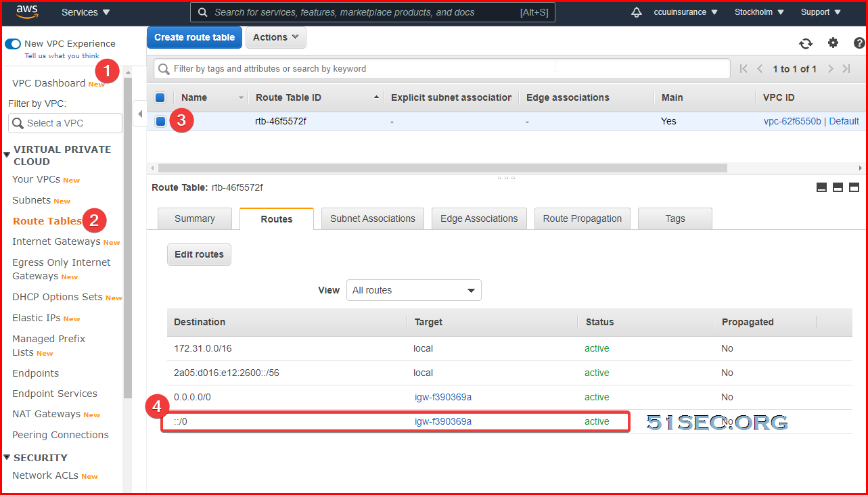Open the Name column dropdown arrow
The image size is (868, 495).
(241, 98)
